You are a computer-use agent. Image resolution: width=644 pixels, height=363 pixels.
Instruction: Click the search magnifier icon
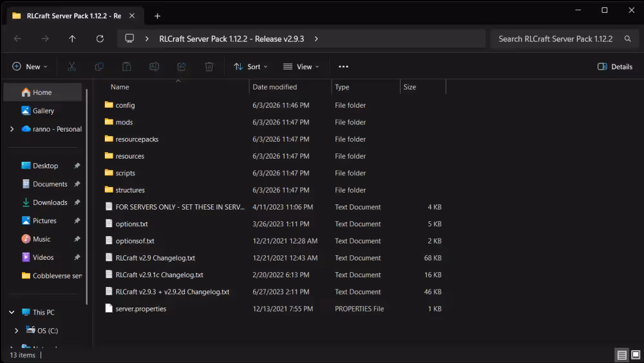click(x=627, y=39)
